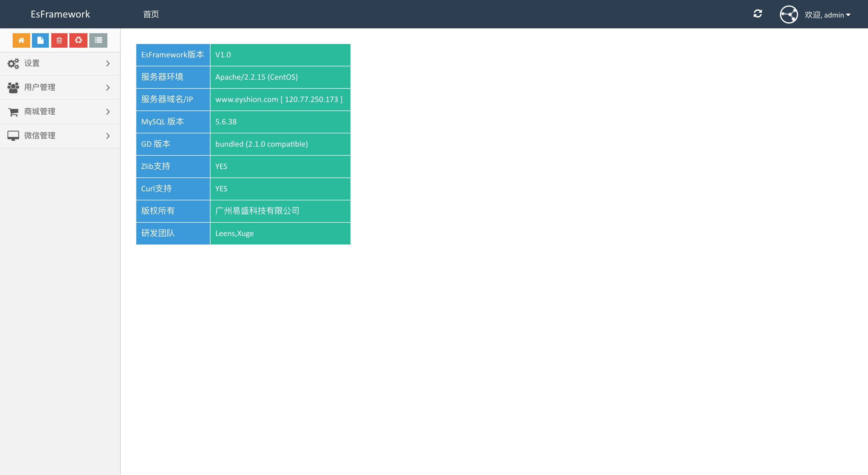Expand the 微信管理 menu chevron

108,136
